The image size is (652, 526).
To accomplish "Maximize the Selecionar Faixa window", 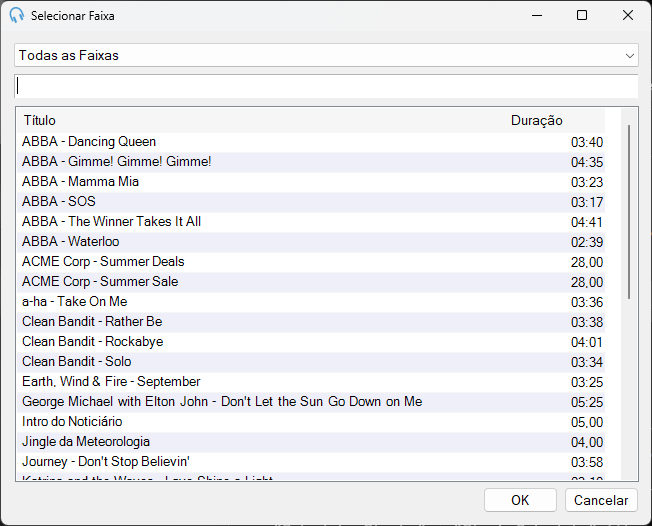I will pos(582,15).
